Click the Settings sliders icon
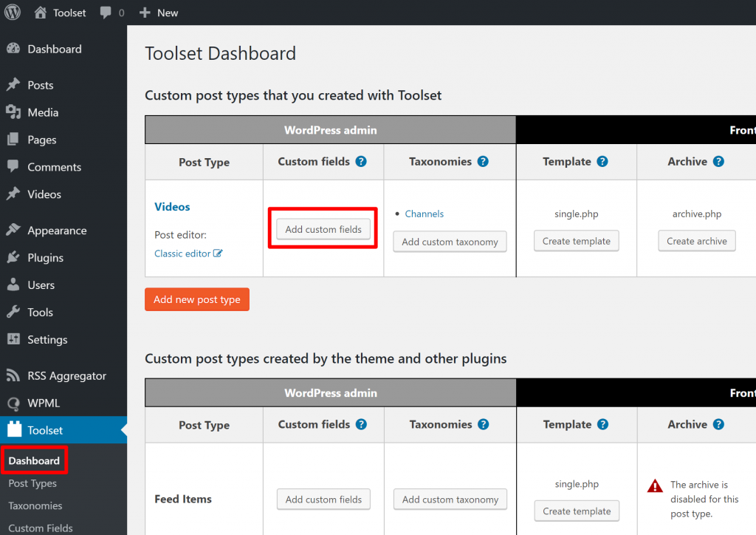This screenshot has width=756, height=535. point(13,339)
